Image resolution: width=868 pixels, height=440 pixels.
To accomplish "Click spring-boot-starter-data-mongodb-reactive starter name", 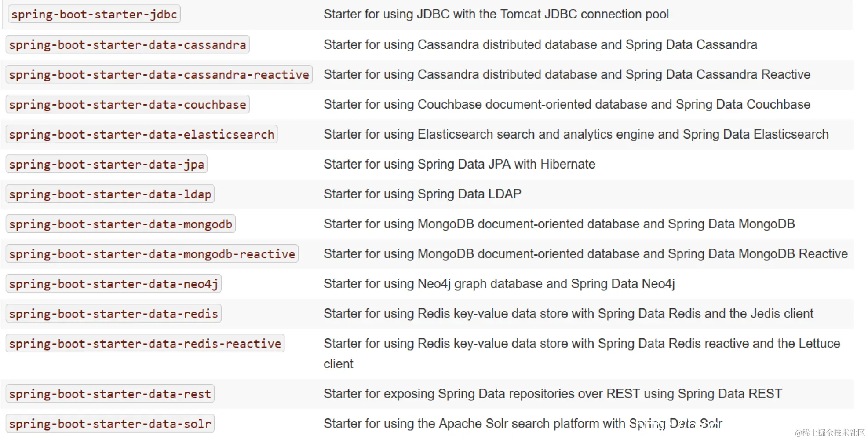I will click(x=152, y=254).
